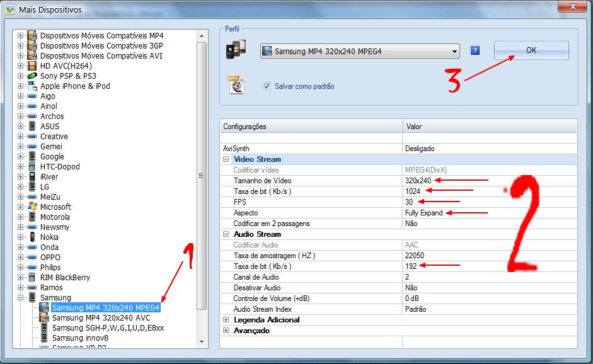This screenshot has height=364, width=593.
Task: Expand the Apple iPhone & iPod node
Action: (x=20, y=86)
